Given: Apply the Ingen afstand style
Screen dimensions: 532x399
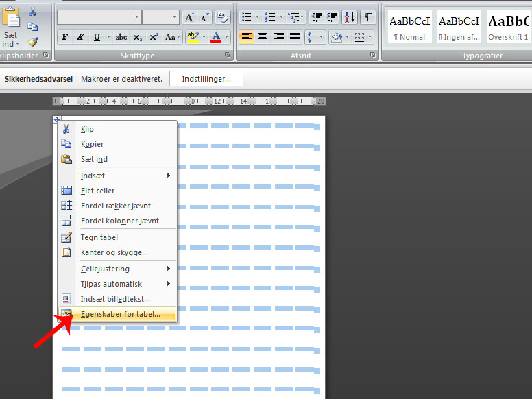Looking at the screenshot, I should [459, 27].
